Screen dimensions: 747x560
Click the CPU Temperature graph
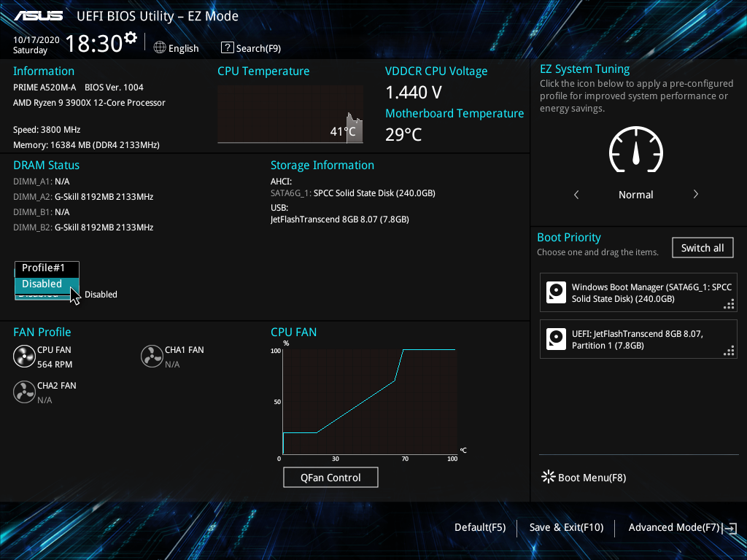(x=290, y=114)
